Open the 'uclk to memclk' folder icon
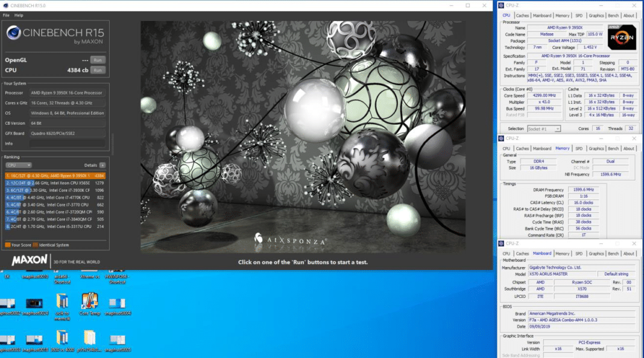Image resolution: width=644 pixels, height=358 pixels. [62, 307]
